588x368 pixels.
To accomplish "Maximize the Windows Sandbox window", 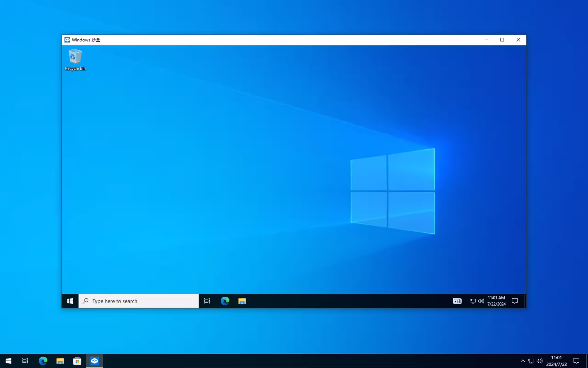I will [502, 40].
